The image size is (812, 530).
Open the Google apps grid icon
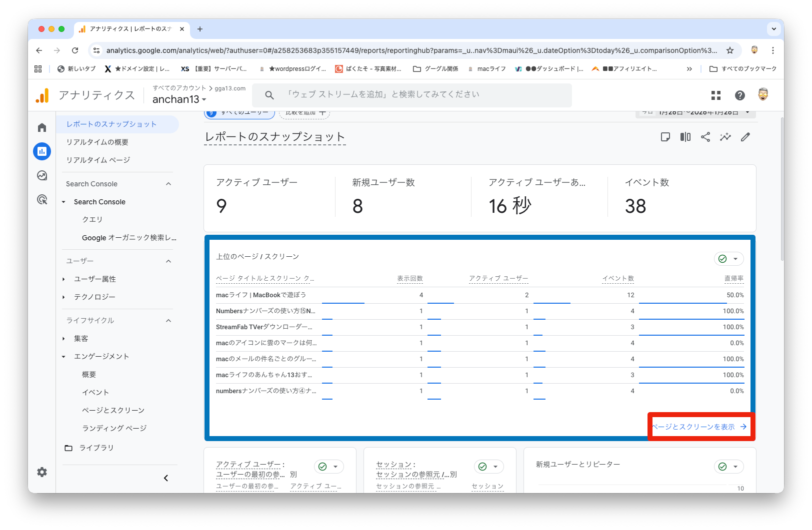[716, 95]
